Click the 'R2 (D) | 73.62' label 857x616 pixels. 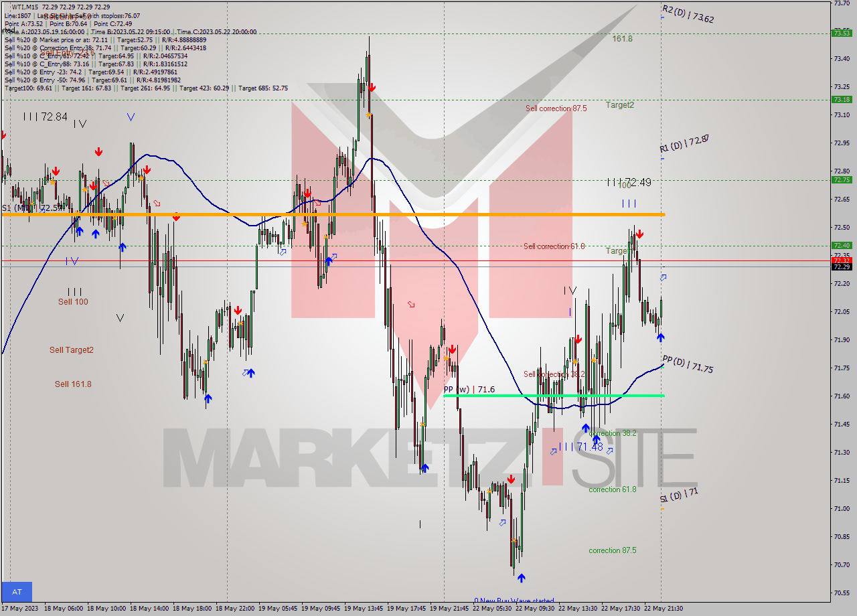pos(688,14)
